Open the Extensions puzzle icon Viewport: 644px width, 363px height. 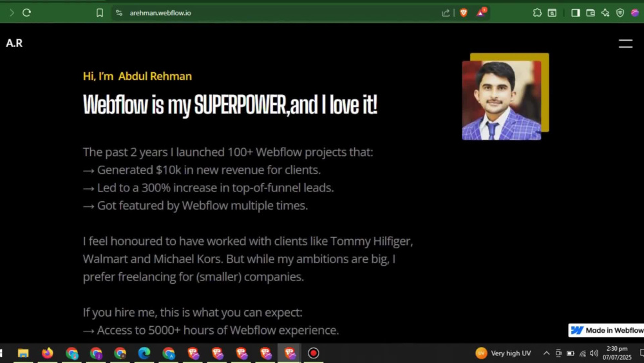pyautogui.click(x=537, y=13)
